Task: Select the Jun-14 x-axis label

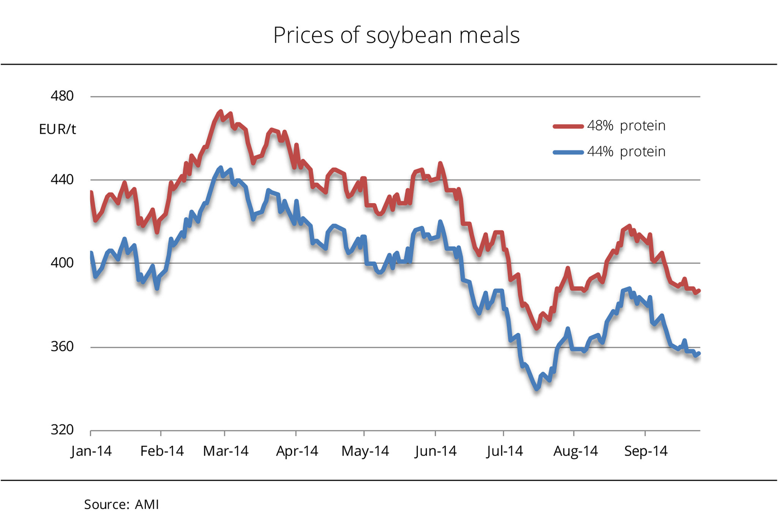Action: pyautogui.click(x=435, y=451)
